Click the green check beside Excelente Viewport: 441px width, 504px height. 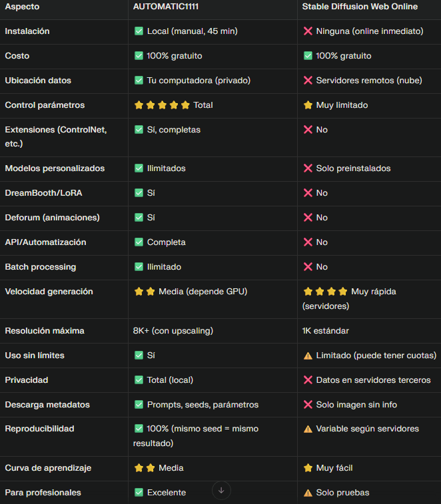pyautogui.click(x=139, y=493)
